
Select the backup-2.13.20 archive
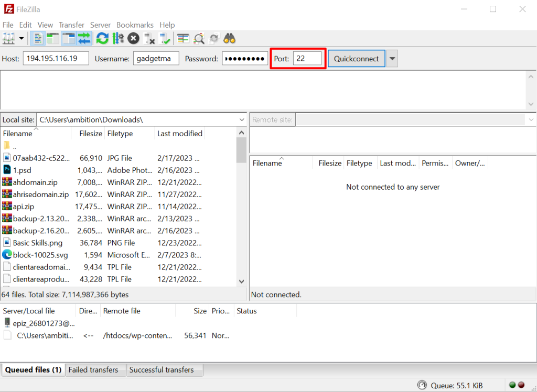pyautogui.click(x=118, y=219)
